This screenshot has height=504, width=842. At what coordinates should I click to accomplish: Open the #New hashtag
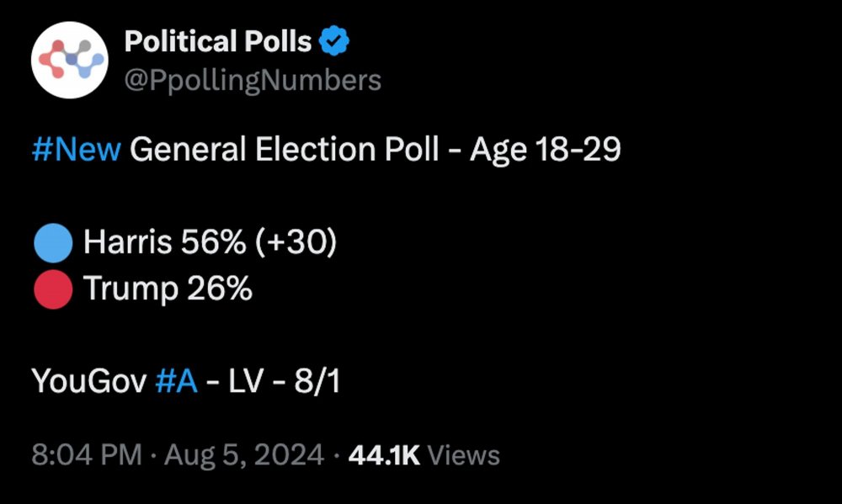click(77, 151)
